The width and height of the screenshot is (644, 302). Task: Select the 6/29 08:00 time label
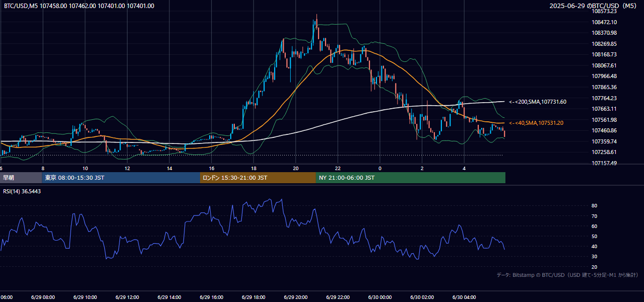(x=43, y=297)
